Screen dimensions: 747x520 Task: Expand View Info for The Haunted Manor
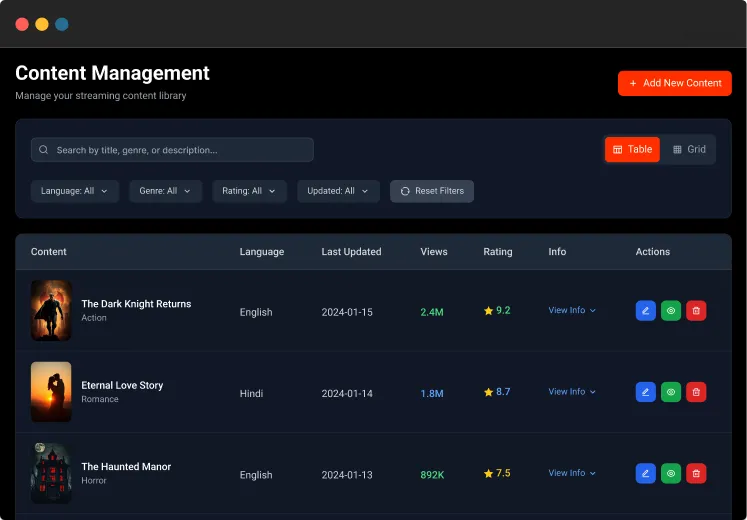[x=572, y=473]
